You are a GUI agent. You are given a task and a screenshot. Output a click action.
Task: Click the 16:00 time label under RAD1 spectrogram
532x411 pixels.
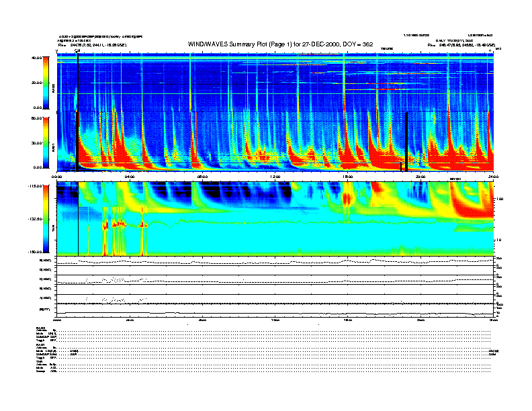click(x=348, y=177)
